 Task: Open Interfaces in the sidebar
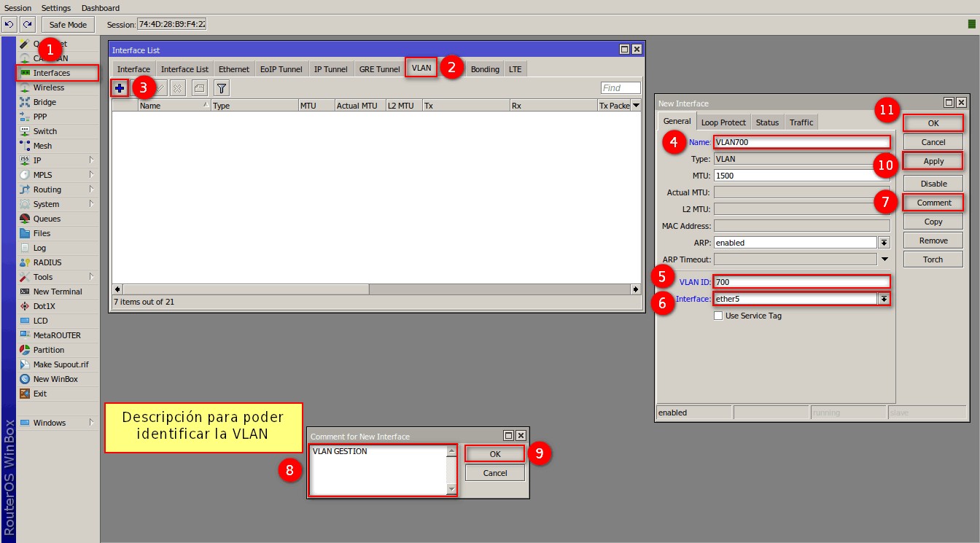click(x=52, y=73)
